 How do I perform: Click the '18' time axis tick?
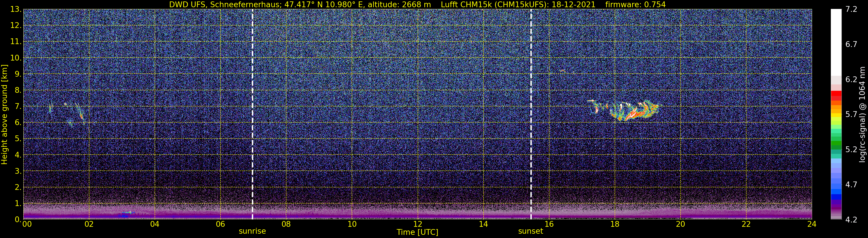pos(614,224)
